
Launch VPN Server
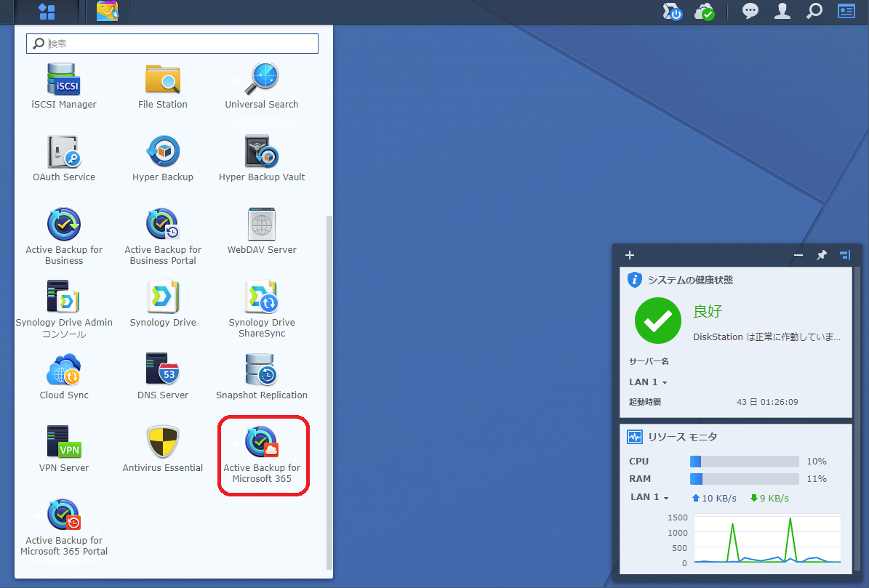pyautogui.click(x=64, y=449)
